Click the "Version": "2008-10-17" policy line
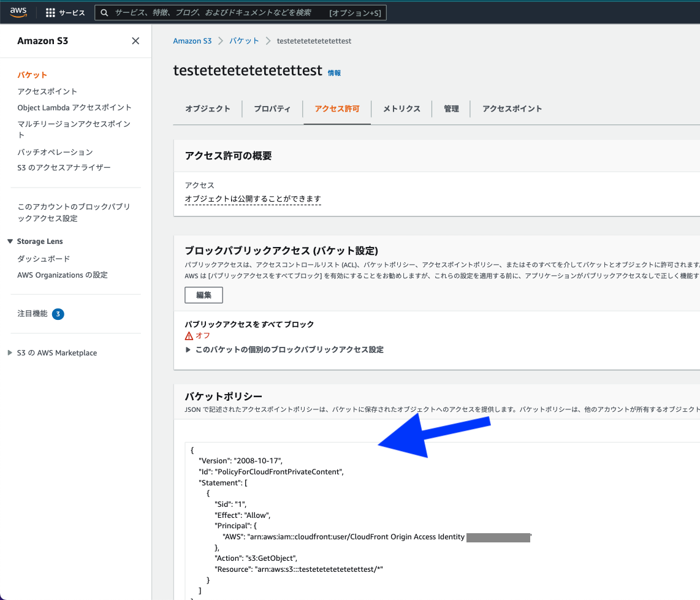 241,461
